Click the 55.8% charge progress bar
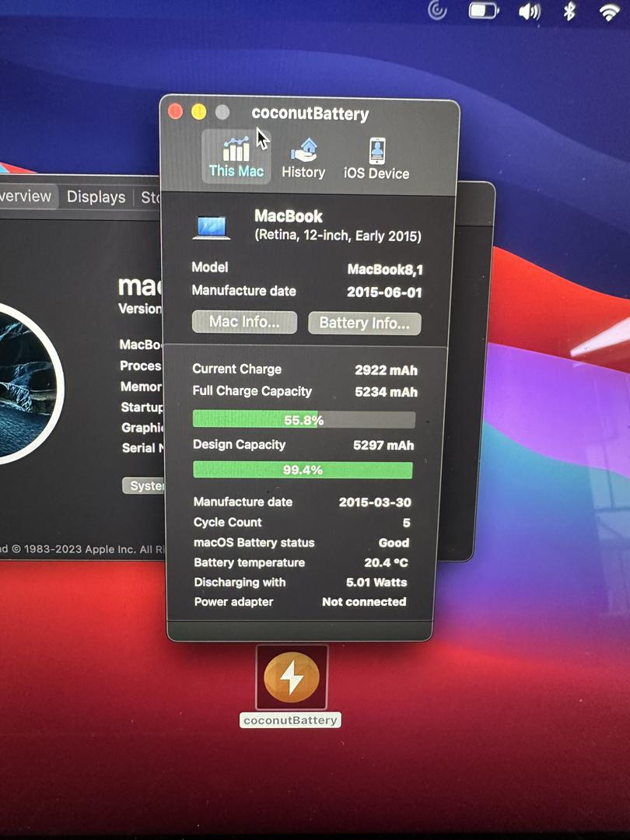630x840 pixels. click(x=304, y=419)
